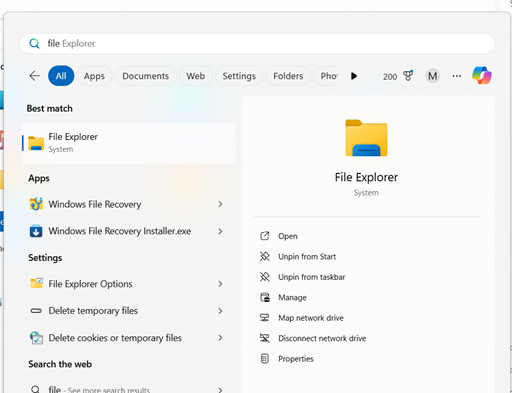The width and height of the screenshot is (512, 393).
Task: Open the Copilot icon
Action: (482, 75)
